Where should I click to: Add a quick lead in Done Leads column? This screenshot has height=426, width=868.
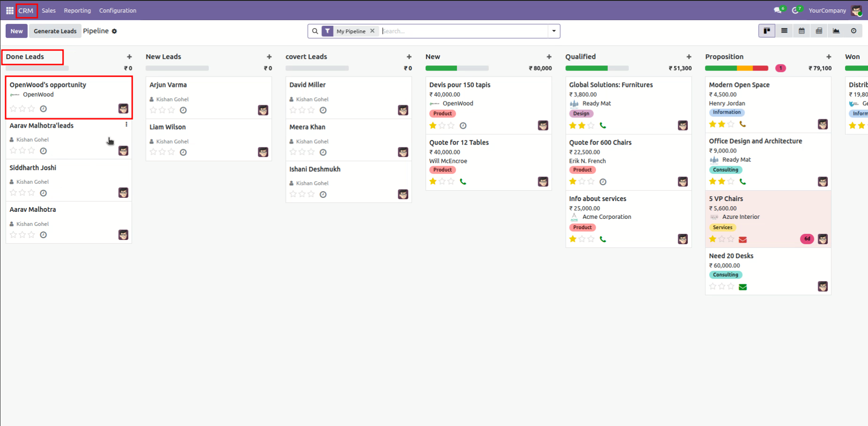pyautogui.click(x=129, y=57)
